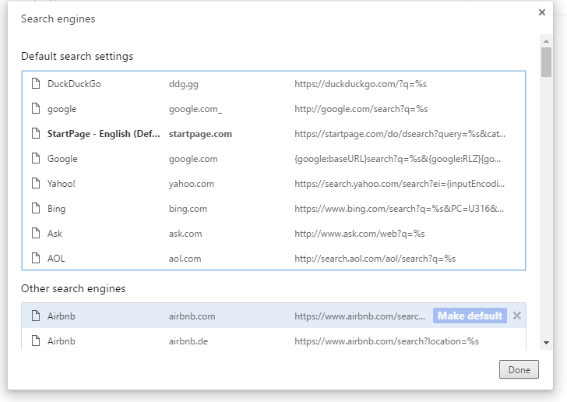Select the duckduckgo.com/?q=%s URL

click(361, 84)
